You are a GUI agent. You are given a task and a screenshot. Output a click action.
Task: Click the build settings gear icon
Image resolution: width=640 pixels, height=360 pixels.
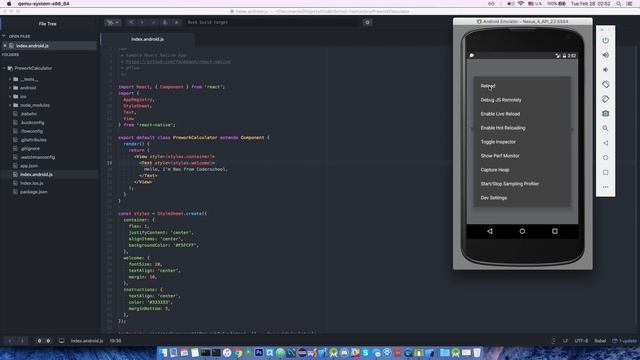[x=367, y=22]
